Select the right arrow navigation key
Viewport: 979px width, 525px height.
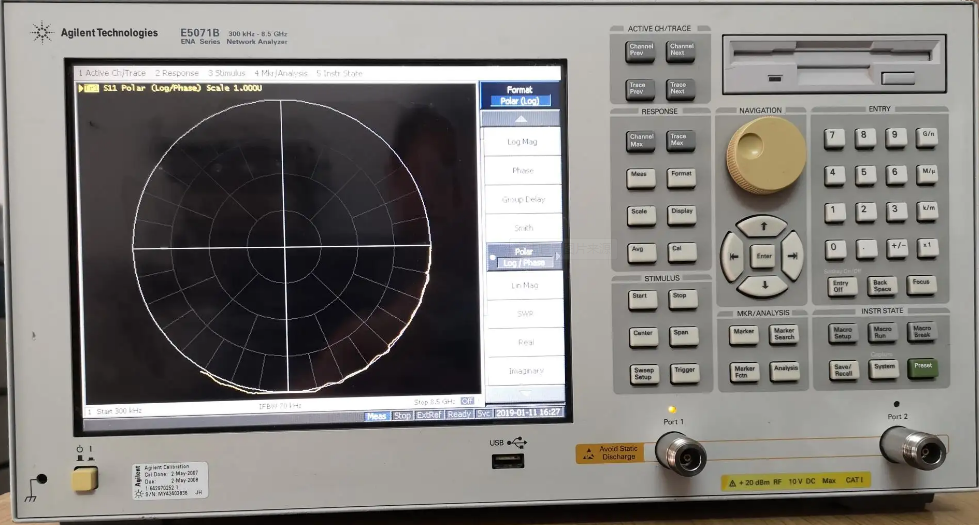coord(792,256)
